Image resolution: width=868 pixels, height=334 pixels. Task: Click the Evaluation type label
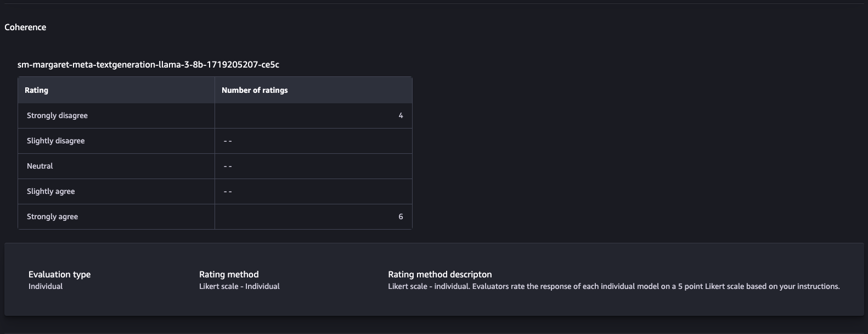click(59, 274)
